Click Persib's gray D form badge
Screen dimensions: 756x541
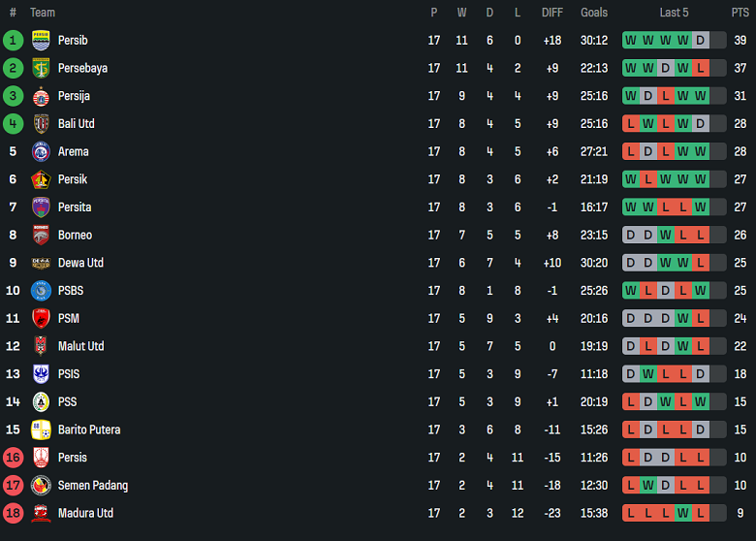[x=701, y=41]
